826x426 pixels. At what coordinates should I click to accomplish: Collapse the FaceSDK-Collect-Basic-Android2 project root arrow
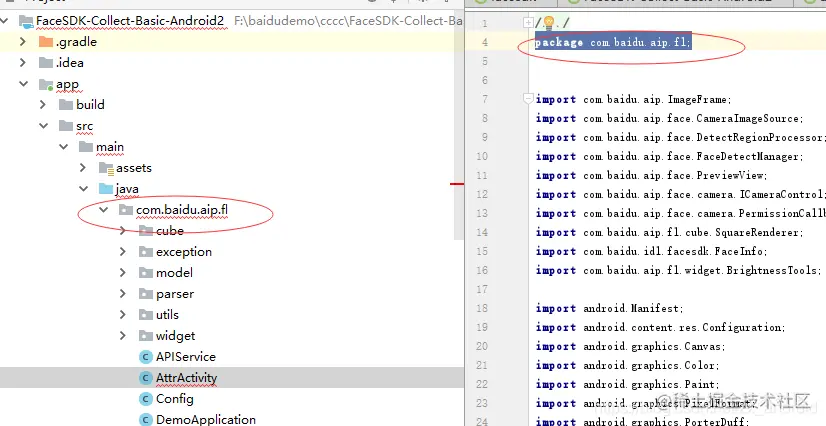pyautogui.click(x=4, y=21)
